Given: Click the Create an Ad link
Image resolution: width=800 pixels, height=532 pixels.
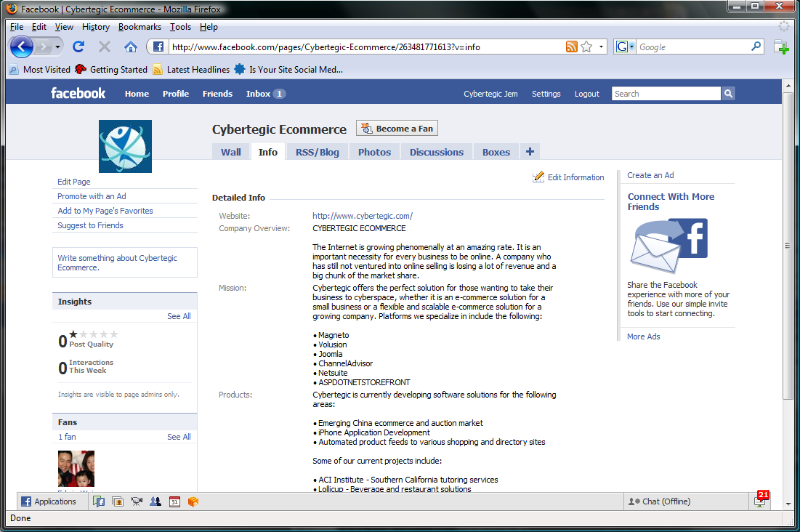Looking at the screenshot, I should 650,175.
